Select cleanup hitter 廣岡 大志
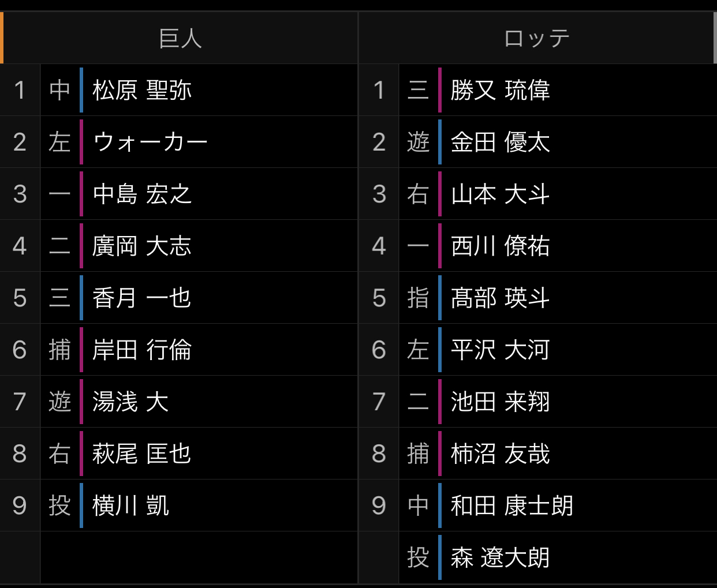717x588 pixels. (x=142, y=246)
